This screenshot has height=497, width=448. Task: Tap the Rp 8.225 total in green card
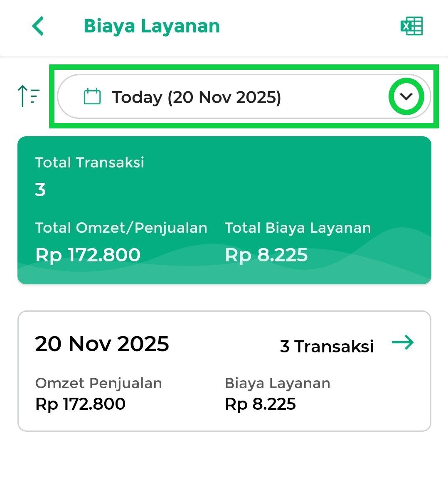coord(266,255)
